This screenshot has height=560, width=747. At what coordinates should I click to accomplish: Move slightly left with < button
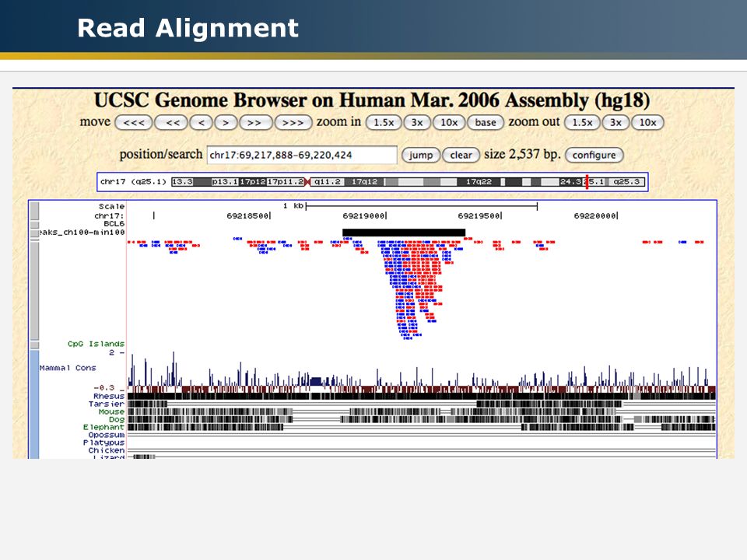(201, 122)
